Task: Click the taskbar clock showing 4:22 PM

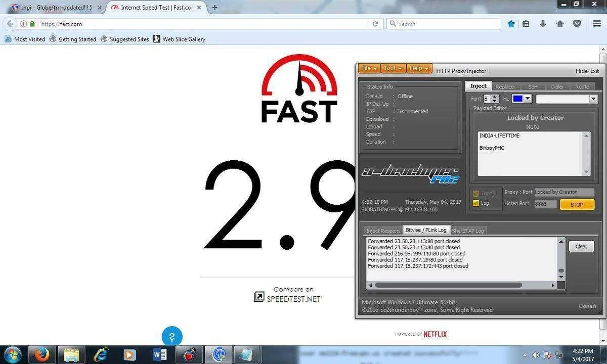Action: click(583, 355)
